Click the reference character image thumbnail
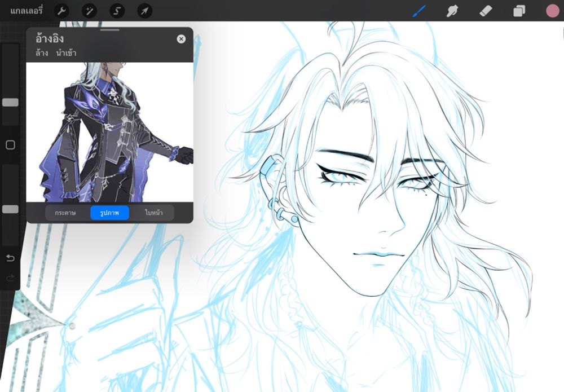564x392 pixels. (x=110, y=132)
